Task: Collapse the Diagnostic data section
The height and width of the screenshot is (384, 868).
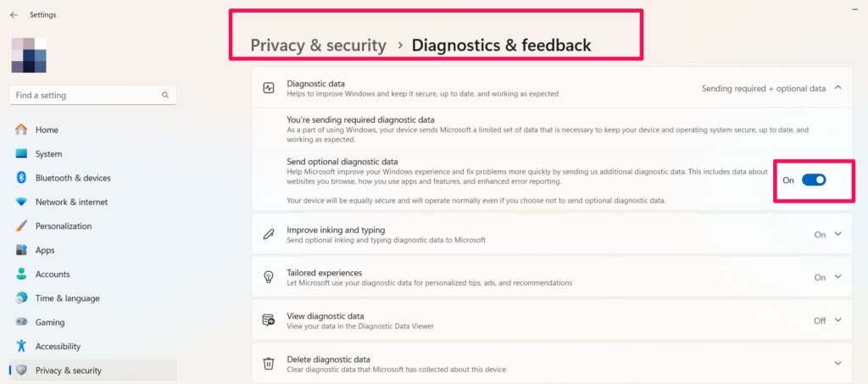Action: click(x=838, y=87)
